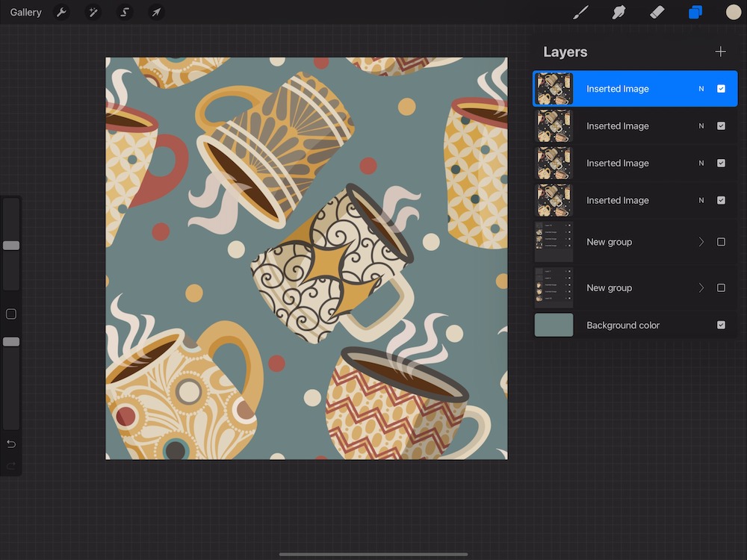
Task: Select the Smudge tool
Action: [619, 12]
